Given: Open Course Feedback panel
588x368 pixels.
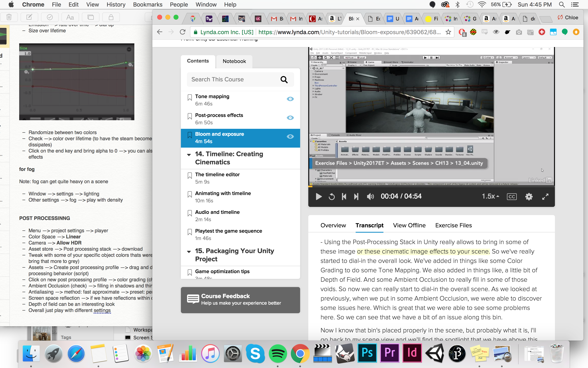Looking at the screenshot, I should tap(240, 300).
